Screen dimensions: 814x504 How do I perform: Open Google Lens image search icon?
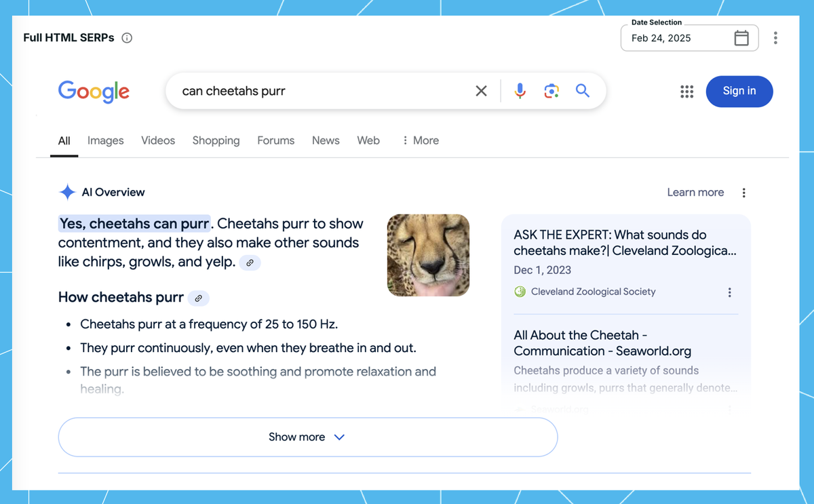(x=551, y=91)
